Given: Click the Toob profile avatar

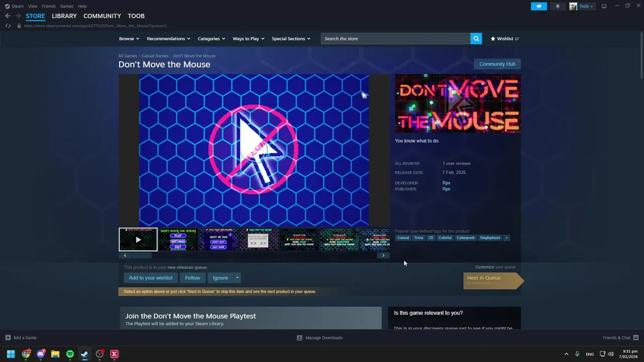Looking at the screenshot, I should 573,6.
